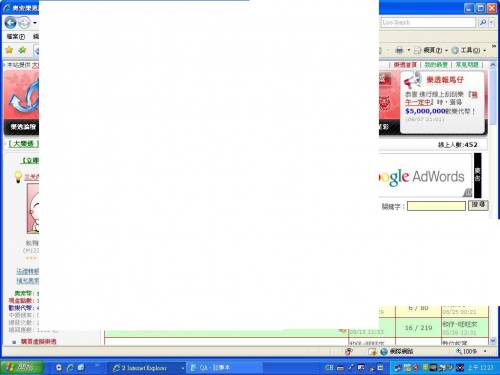Viewport: 500px width, 375px height.
Task: Expand the Print button dropdown arrow
Action: click(x=408, y=50)
